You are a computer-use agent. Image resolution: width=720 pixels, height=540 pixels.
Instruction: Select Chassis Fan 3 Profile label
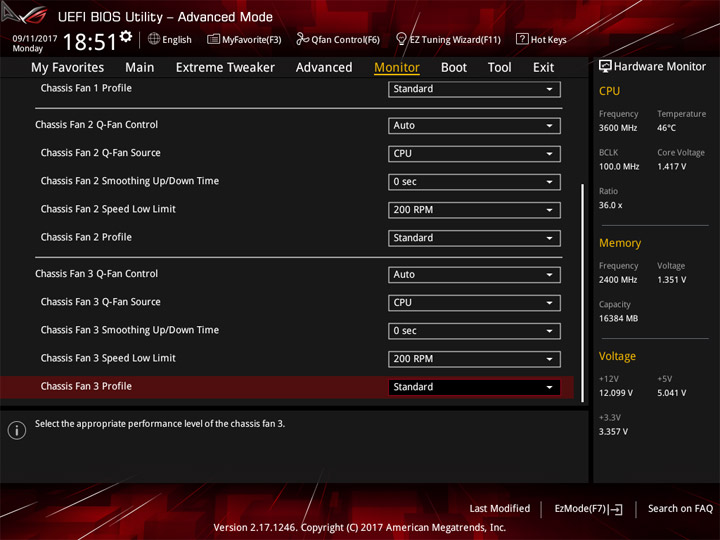(x=86, y=386)
